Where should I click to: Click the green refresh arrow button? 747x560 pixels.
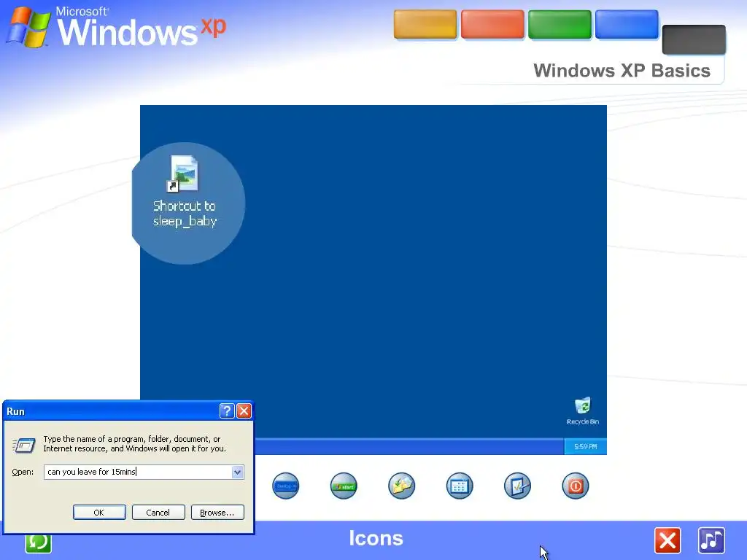coord(38,542)
